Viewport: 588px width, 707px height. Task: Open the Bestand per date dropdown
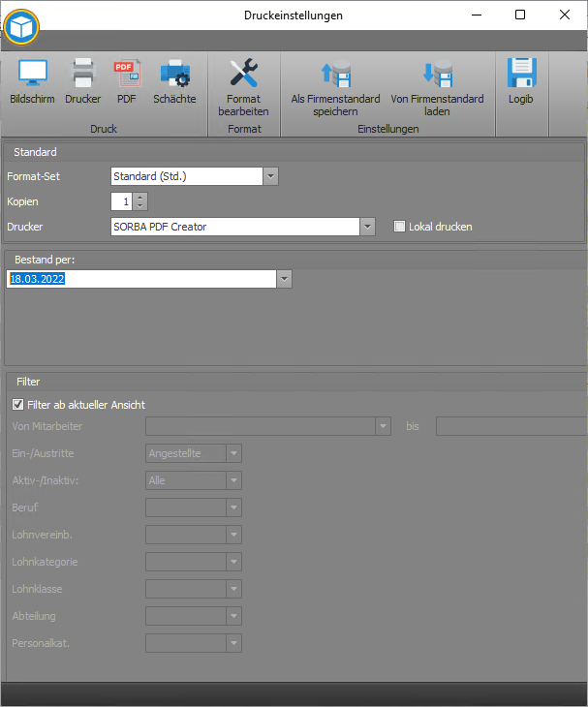284,279
